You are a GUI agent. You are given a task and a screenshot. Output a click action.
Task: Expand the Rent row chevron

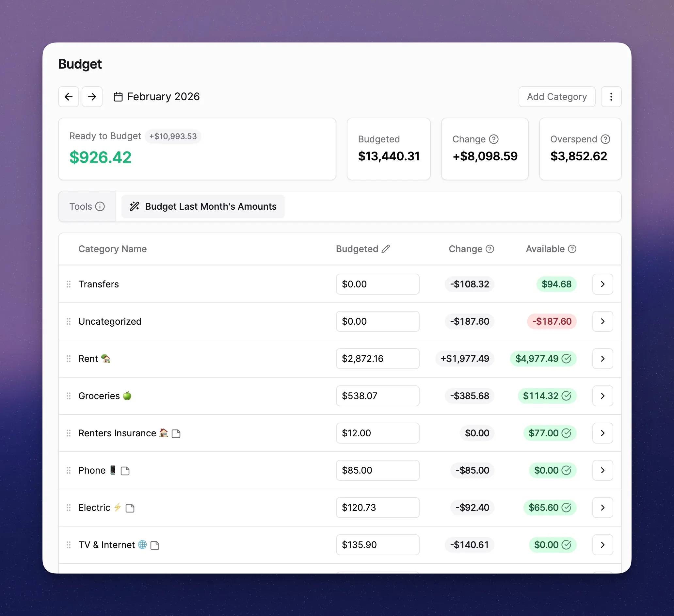(x=602, y=359)
